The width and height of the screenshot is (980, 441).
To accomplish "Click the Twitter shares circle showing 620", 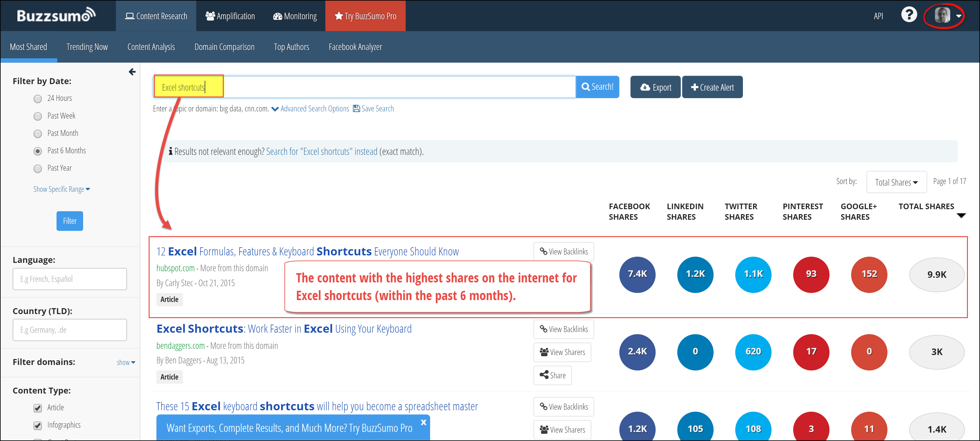I will (x=753, y=352).
